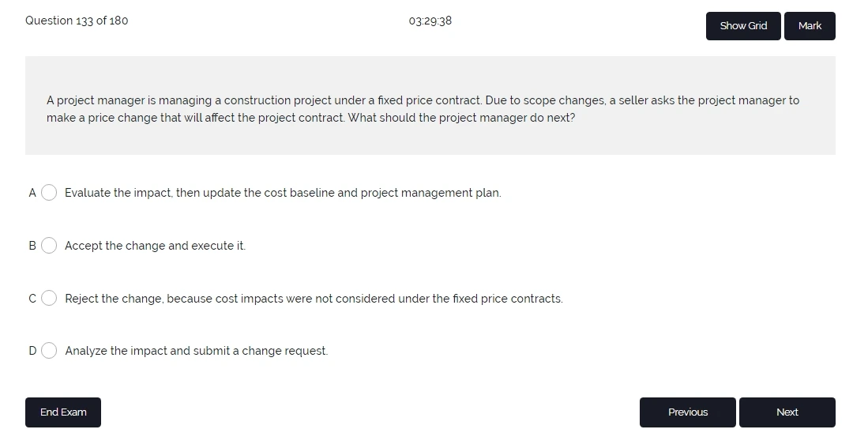Mark this question for review
The height and width of the screenshot is (448, 868).
pos(810,26)
